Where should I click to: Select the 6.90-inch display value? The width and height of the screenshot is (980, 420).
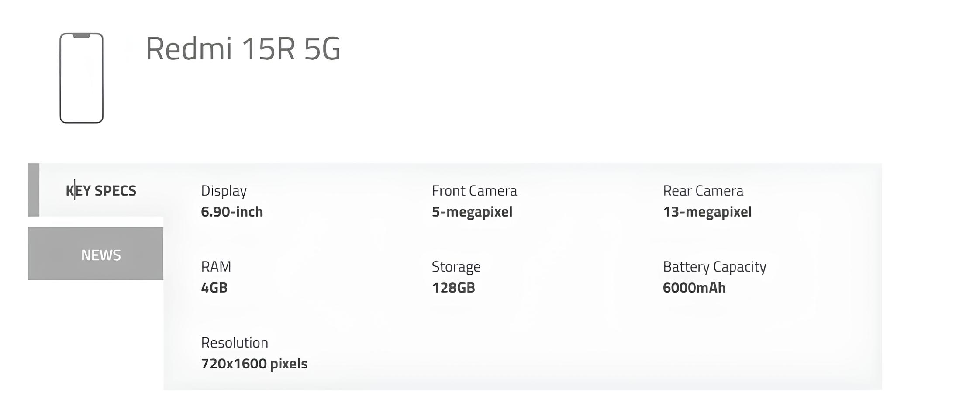(231, 211)
